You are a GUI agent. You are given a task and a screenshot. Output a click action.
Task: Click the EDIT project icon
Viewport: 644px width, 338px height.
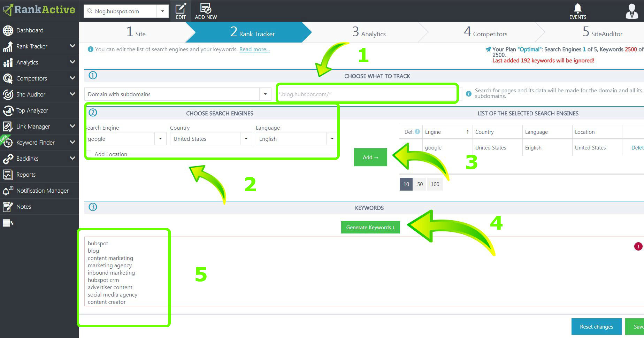pyautogui.click(x=181, y=11)
